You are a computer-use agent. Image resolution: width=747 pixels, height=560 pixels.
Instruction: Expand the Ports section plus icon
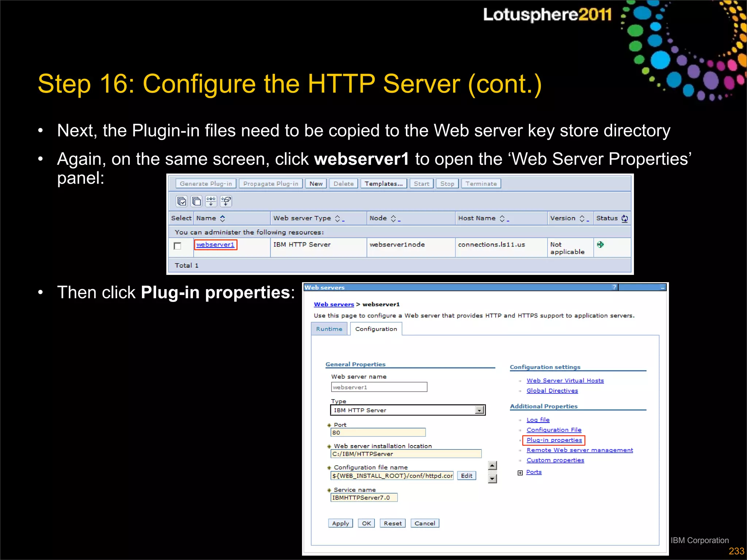(x=520, y=473)
